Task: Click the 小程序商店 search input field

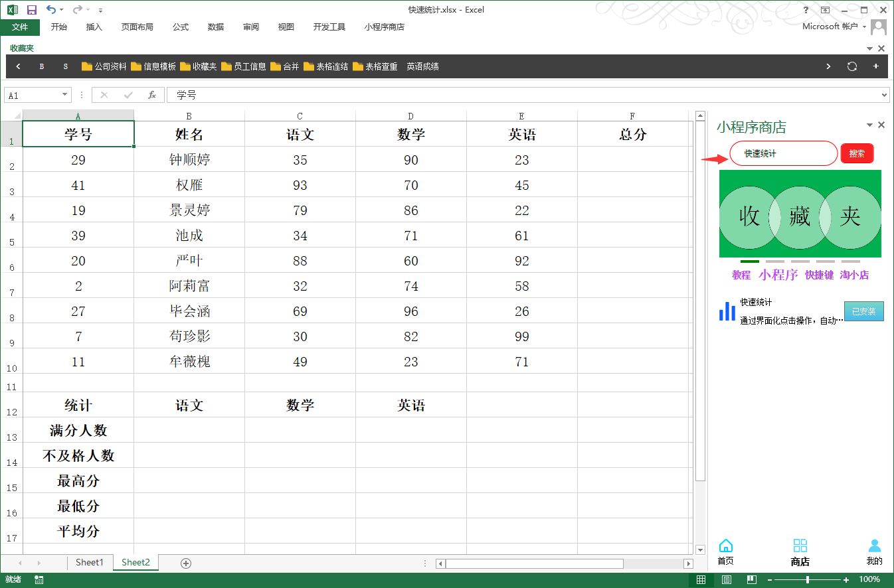Action: (784, 153)
